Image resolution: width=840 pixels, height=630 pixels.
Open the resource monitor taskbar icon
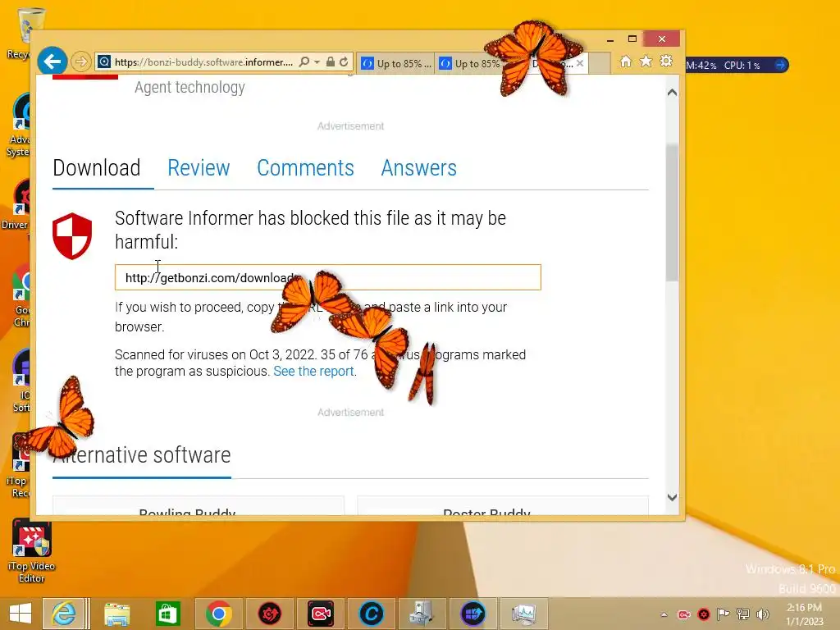coord(524,614)
